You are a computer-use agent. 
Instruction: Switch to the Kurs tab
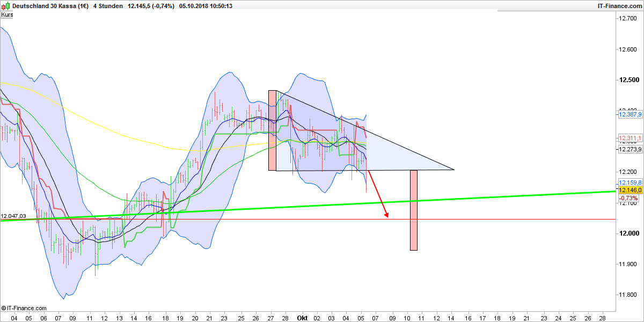[7, 14]
